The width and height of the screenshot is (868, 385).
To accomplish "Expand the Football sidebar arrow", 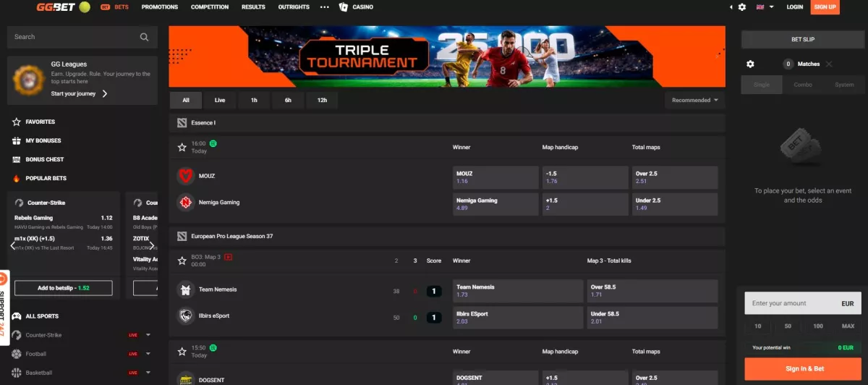I will (148, 354).
